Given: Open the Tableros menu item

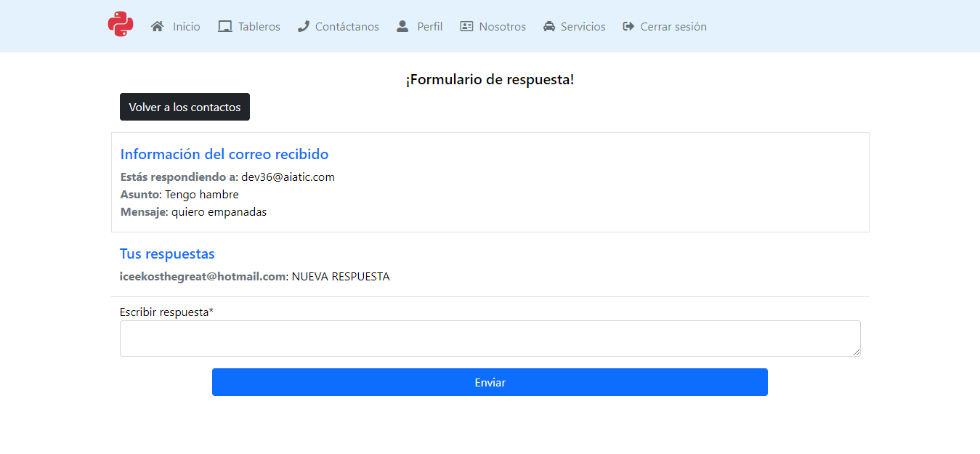Looking at the screenshot, I should (259, 26).
